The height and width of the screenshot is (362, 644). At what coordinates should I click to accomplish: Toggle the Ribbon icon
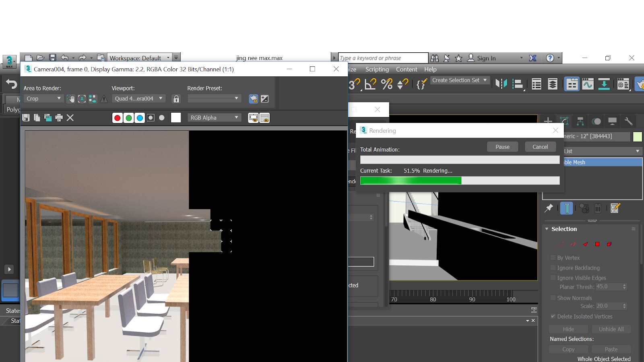click(x=572, y=84)
